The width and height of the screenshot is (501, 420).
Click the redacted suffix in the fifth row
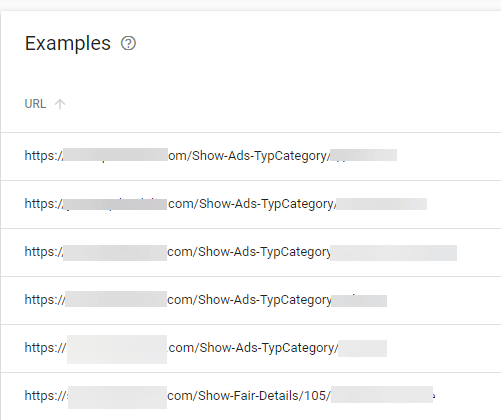point(362,348)
